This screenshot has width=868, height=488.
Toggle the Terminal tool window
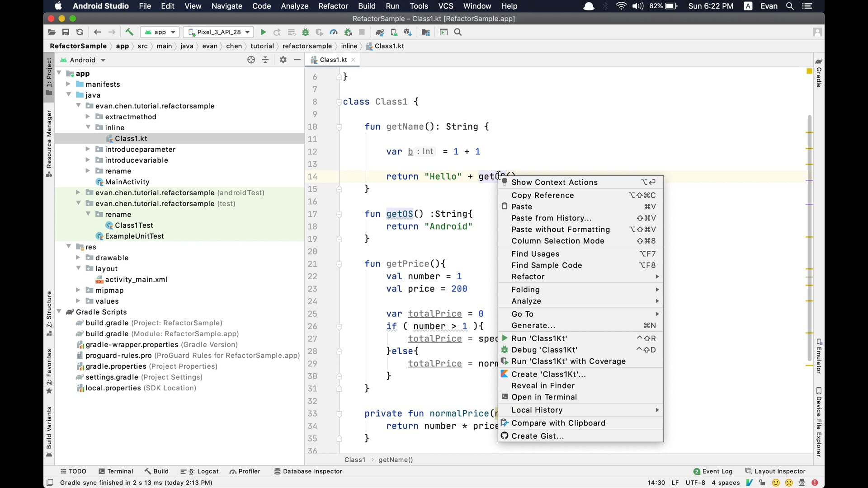(x=116, y=471)
